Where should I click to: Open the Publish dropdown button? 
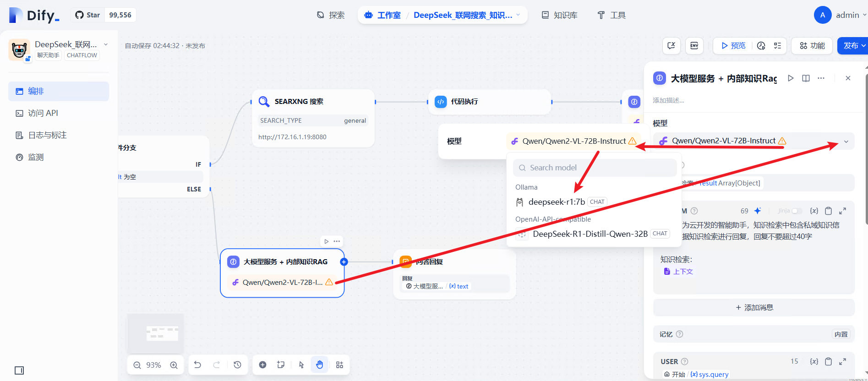[853, 46]
